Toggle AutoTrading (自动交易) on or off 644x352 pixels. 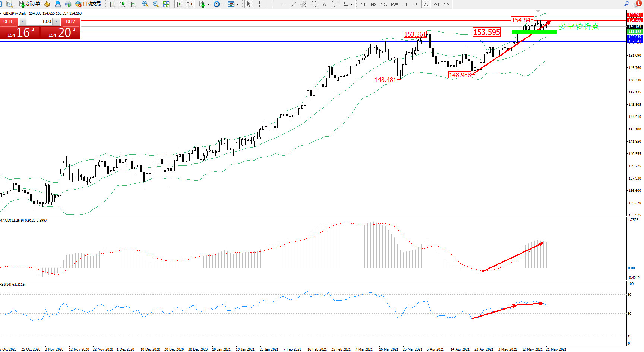click(x=88, y=4)
